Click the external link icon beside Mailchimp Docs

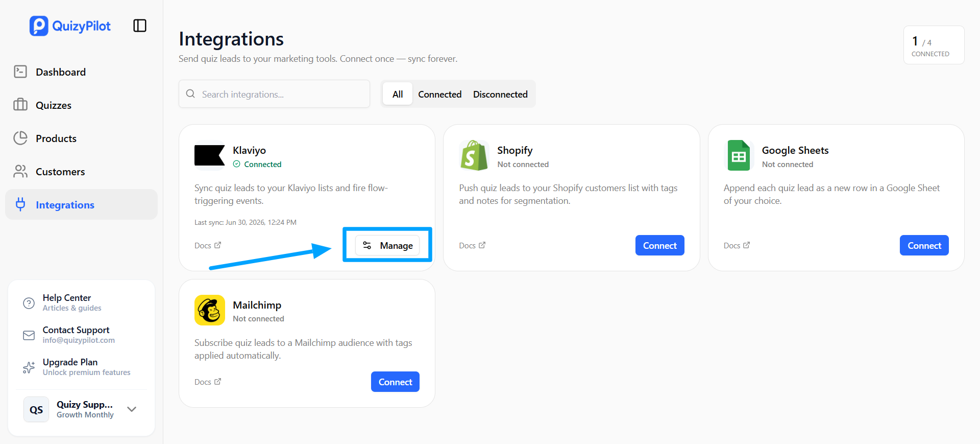pos(218,382)
